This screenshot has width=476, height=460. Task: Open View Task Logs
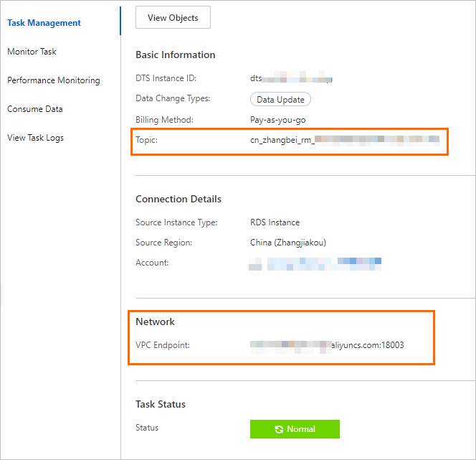coord(35,138)
